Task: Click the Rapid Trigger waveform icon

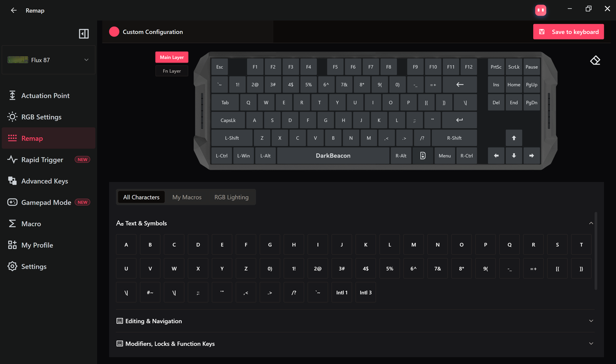Action: point(12,159)
